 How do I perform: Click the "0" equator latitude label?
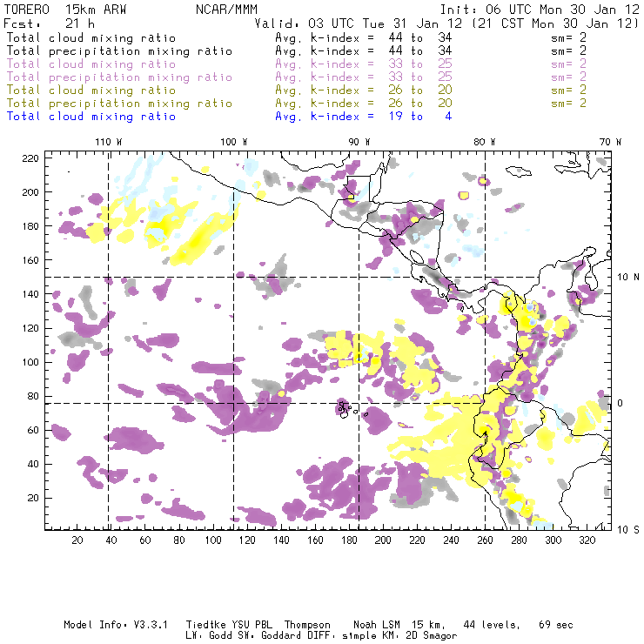[x=621, y=403]
